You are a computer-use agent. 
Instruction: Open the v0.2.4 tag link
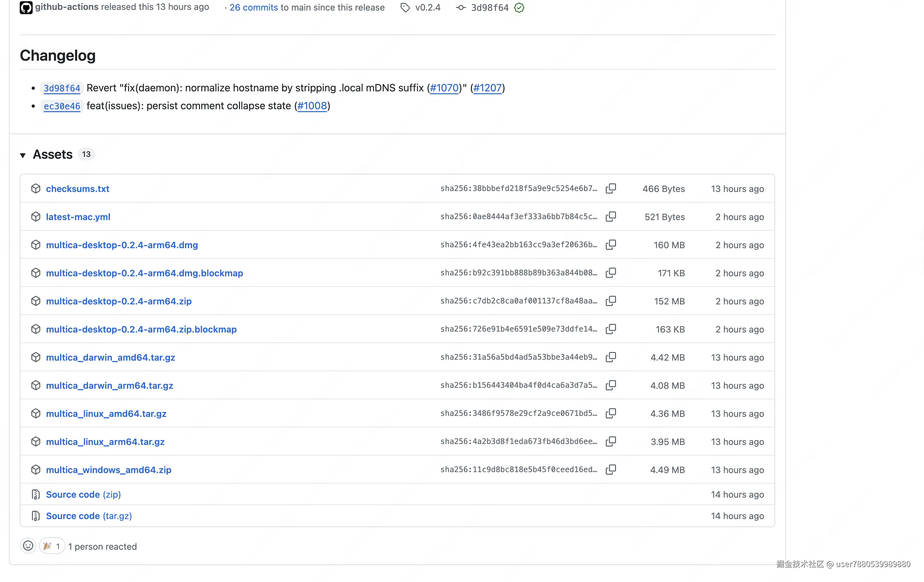[x=427, y=8]
